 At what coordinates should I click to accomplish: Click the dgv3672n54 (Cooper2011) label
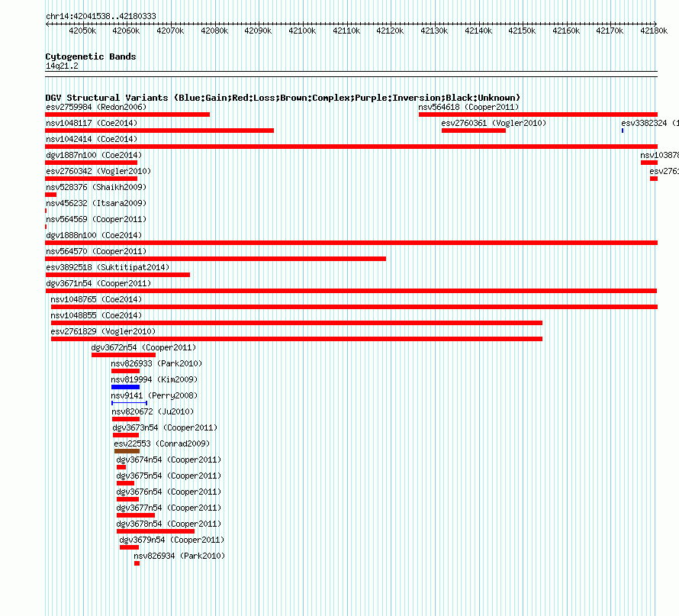point(143,347)
